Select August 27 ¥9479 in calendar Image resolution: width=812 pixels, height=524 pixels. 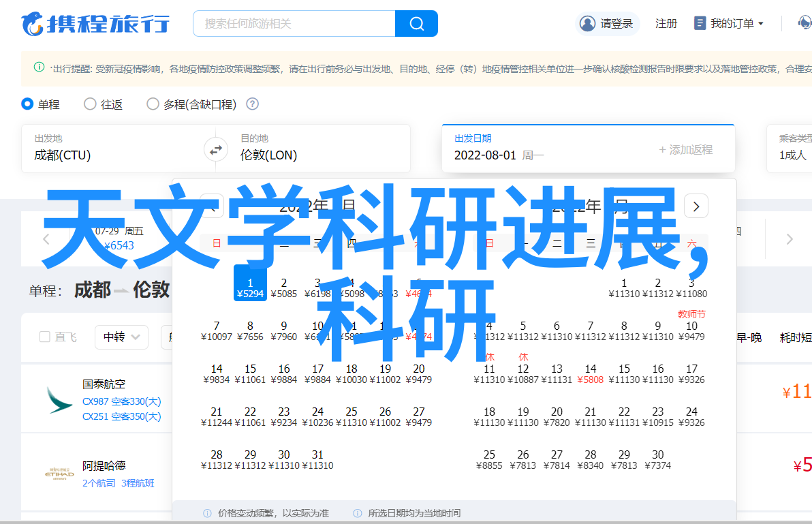tap(419, 417)
